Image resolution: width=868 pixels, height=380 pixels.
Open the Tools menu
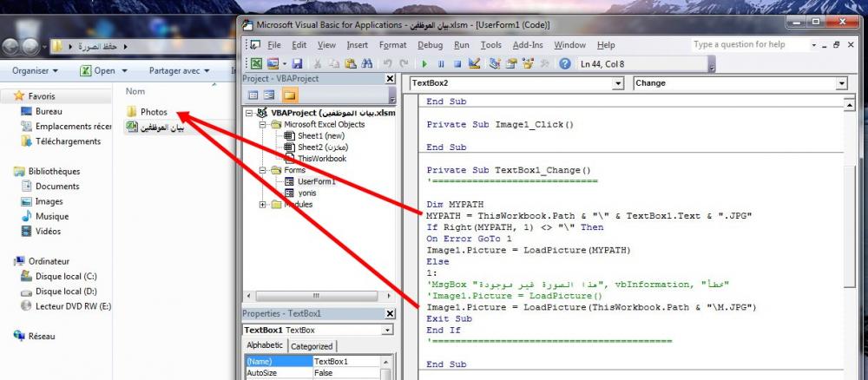click(491, 45)
